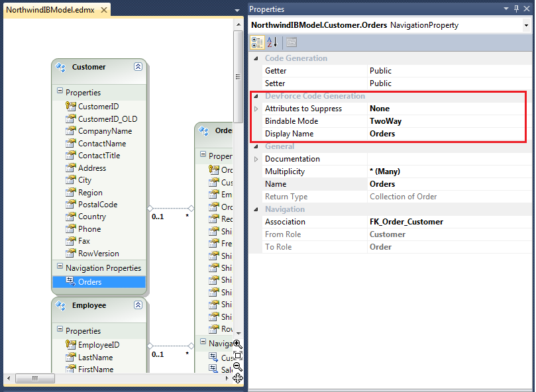Select the Alphabetical sort icon in Properties

click(x=272, y=42)
